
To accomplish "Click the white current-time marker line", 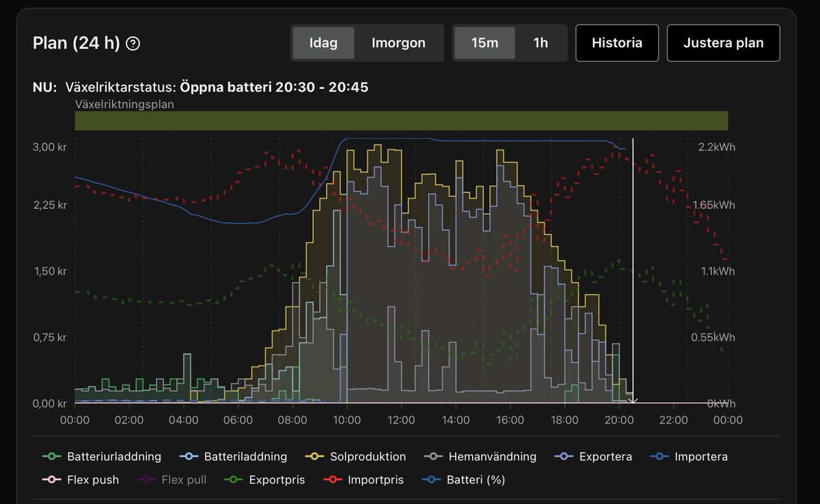I will [x=633, y=270].
